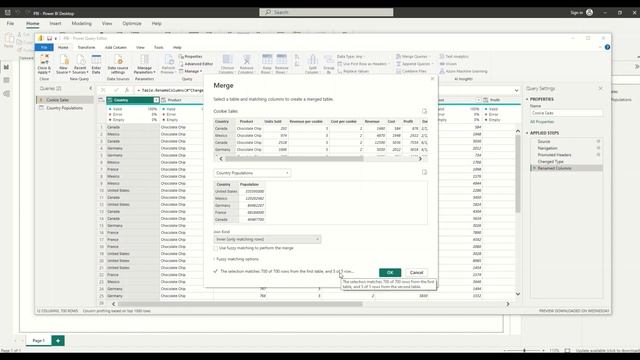
Task: Click Remove Columns icon
Action: point(247,60)
